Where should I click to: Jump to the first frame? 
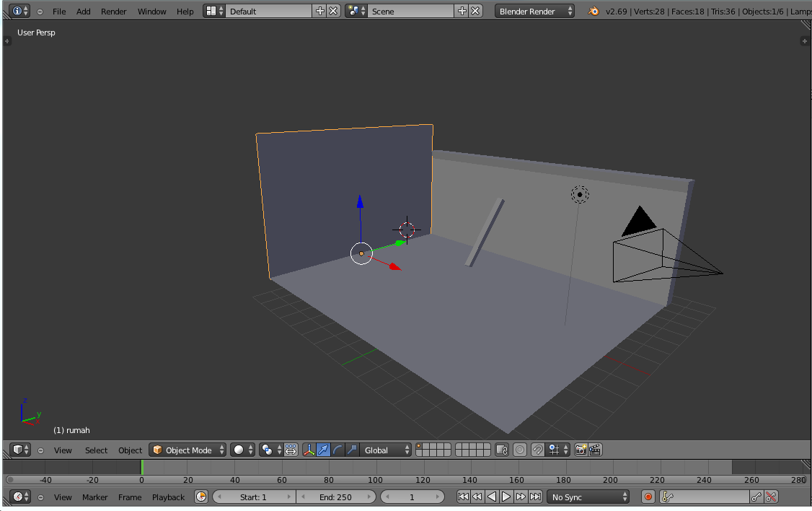[463, 497]
